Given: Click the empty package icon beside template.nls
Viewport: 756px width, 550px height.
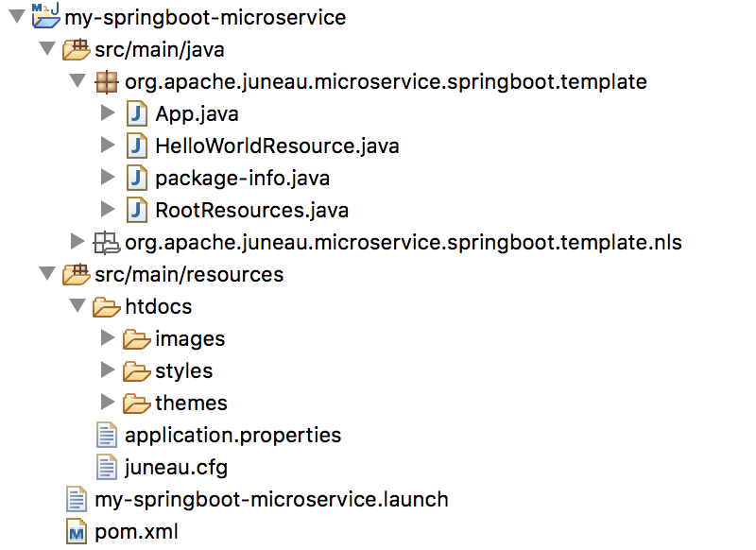Looking at the screenshot, I should (x=108, y=242).
